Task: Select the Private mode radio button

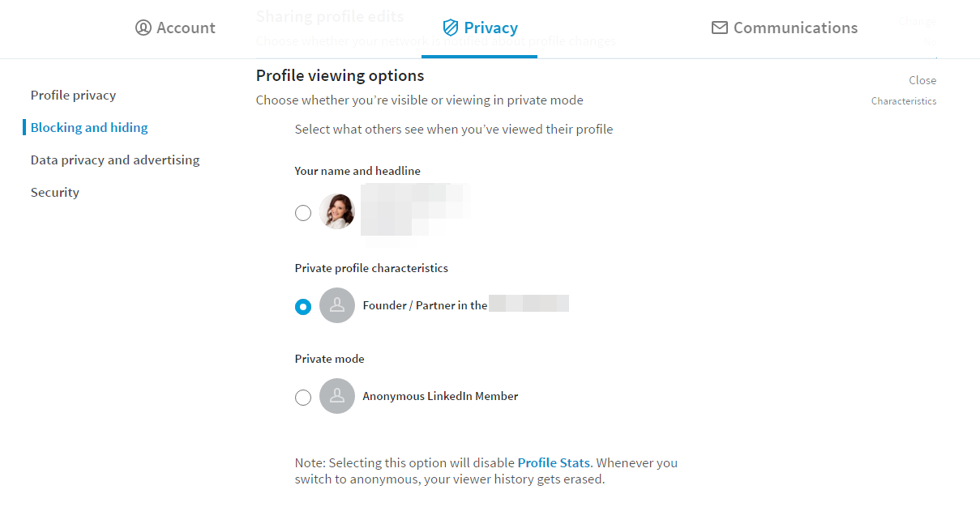Action: (303, 398)
